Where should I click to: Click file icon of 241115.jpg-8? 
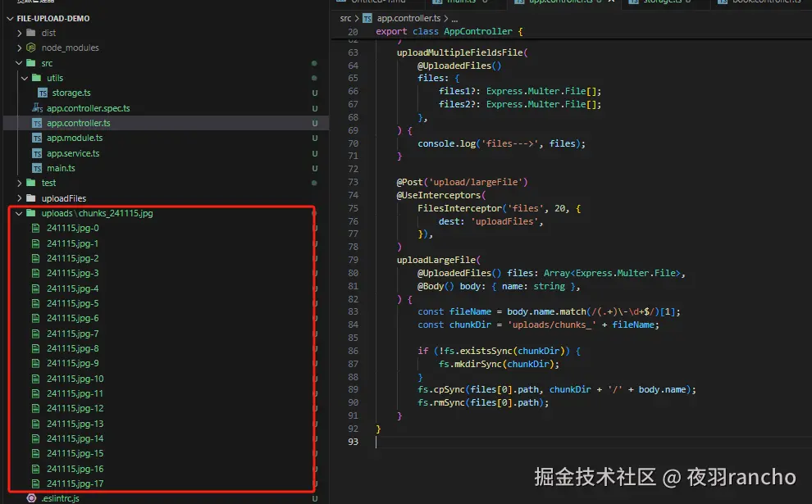(x=36, y=349)
